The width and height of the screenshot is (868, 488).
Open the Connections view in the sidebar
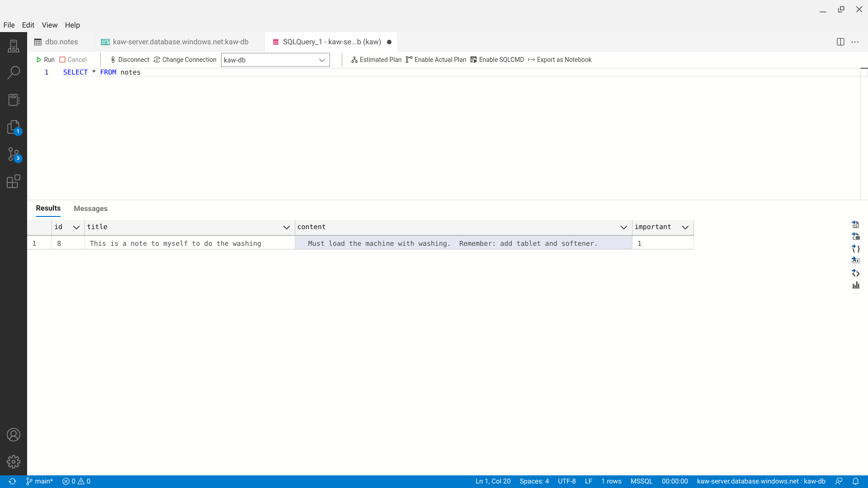tap(14, 45)
